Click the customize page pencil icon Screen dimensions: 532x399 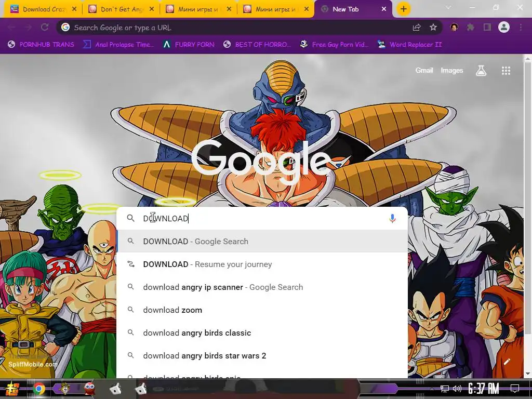(x=507, y=362)
